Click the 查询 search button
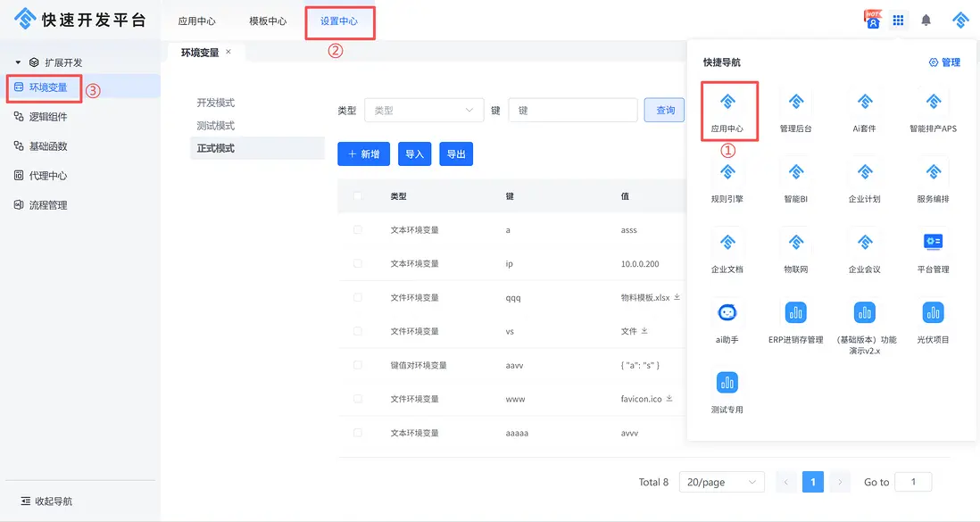This screenshot has width=980, height=522. (664, 110)
